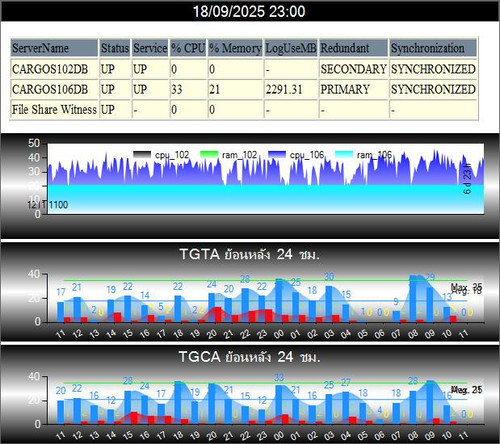The image size is (500, 444).
Task: Click the blue cpu_106 legend swatch
Action: [277, 155]
